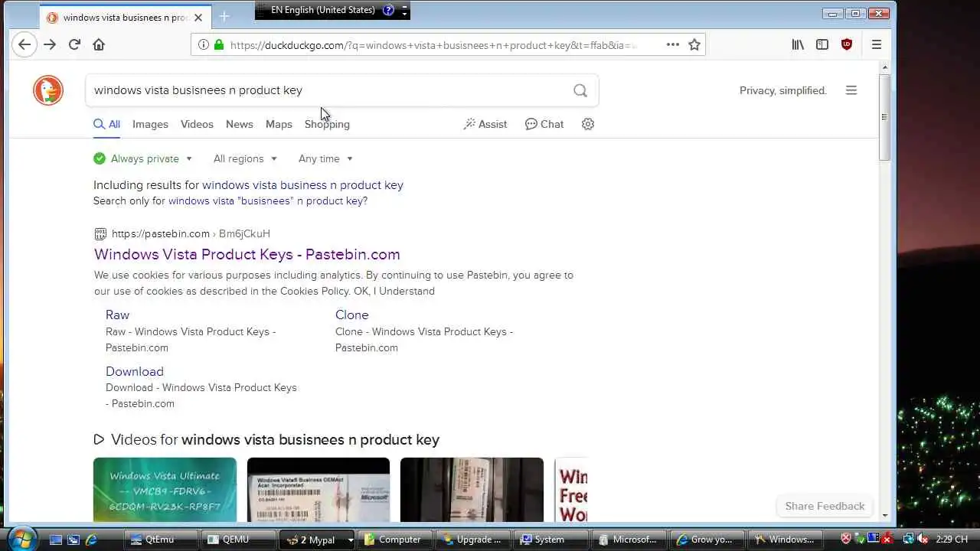
Task: Open the browser hamburger menu
Action: (x=877, y=44)
